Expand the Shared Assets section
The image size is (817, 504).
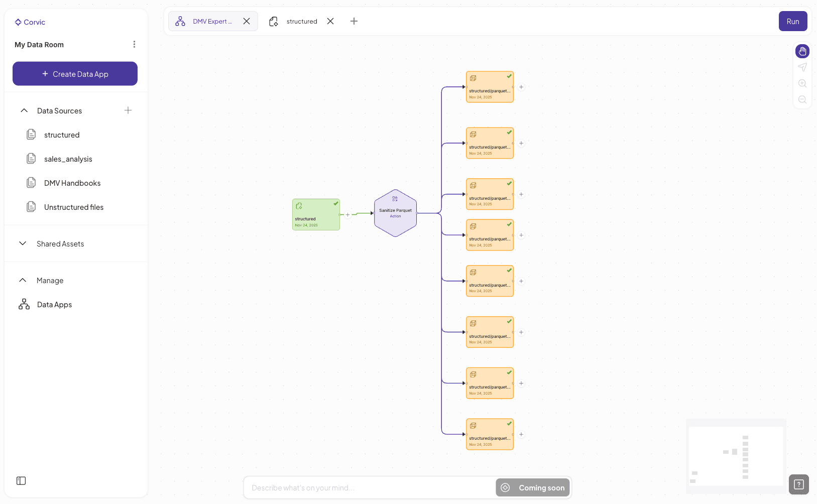point(23,243)
